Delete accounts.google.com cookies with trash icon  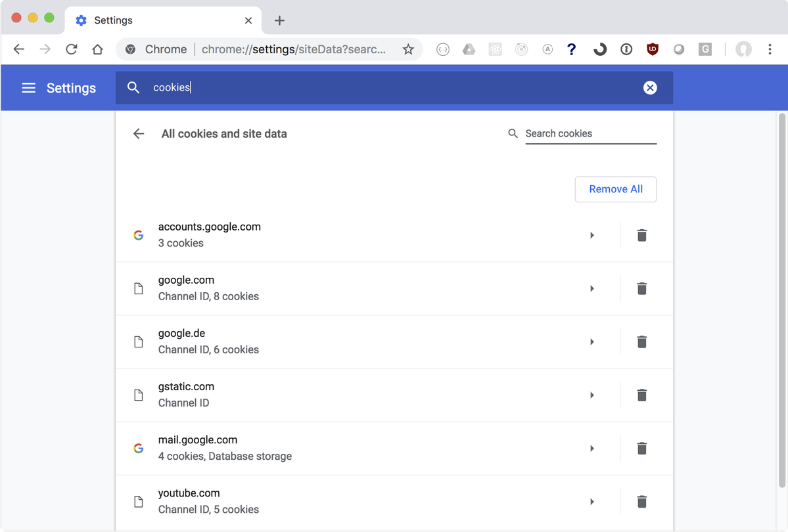click(x=642, y=235)
